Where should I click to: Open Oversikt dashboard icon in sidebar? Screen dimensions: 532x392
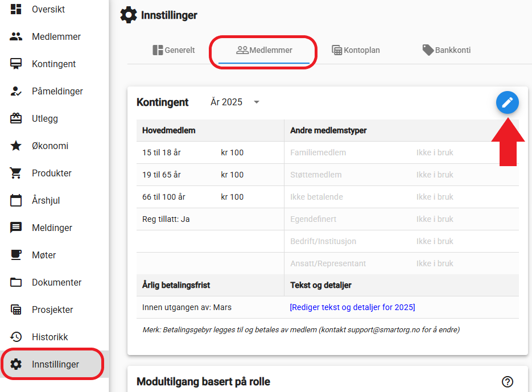click(x=16, y=9)
